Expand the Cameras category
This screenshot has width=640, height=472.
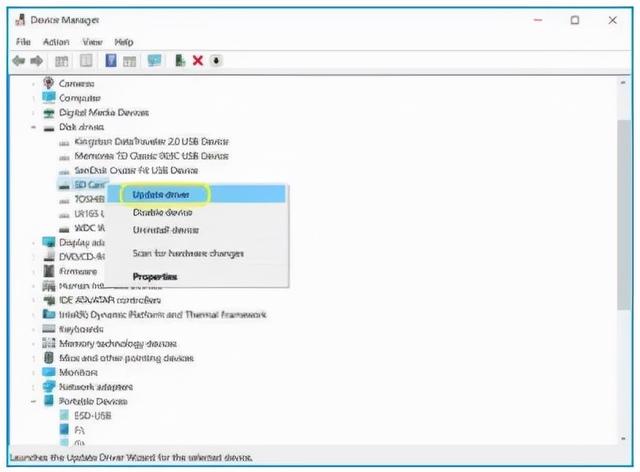(x=33, y=84)
